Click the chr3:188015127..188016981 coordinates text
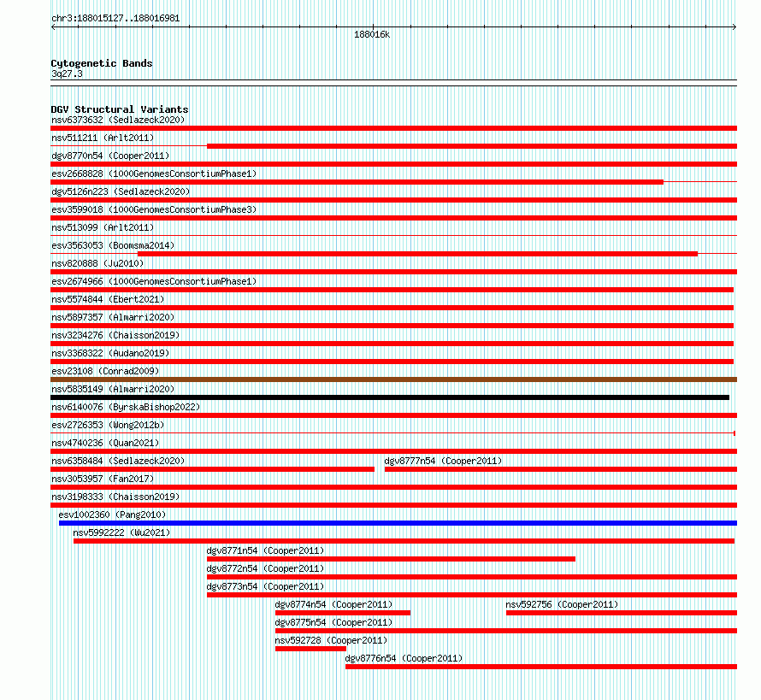Screen dimensions: 761x700 click(115, 18)
